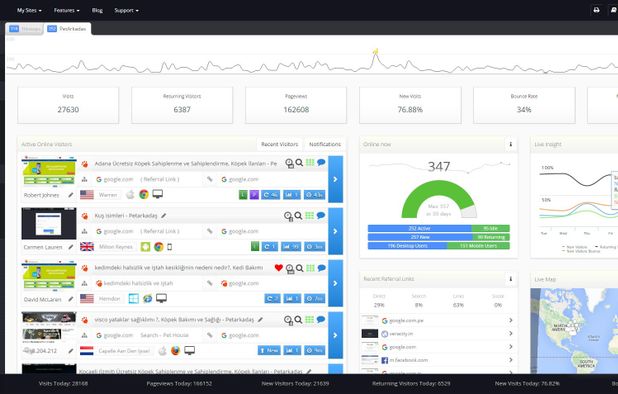Open chat bubble icon for Carmen Lauren visitor
618x394 pixels.
(321, 215)
